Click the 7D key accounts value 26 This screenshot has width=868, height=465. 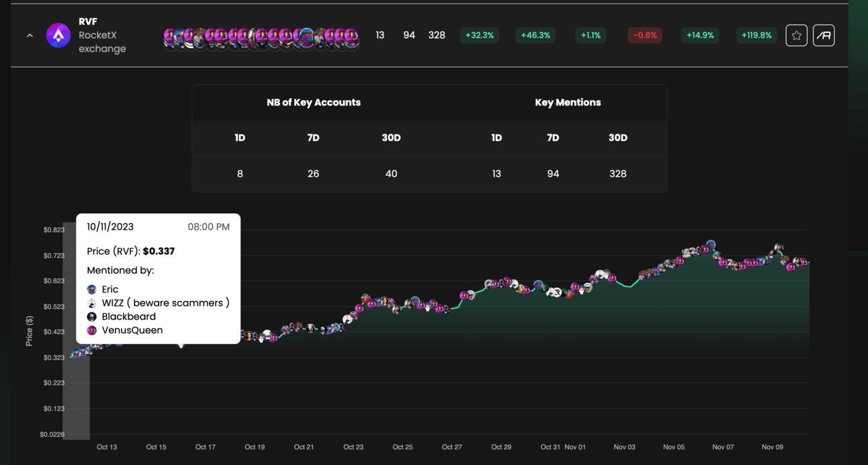(x=313, y=174)
